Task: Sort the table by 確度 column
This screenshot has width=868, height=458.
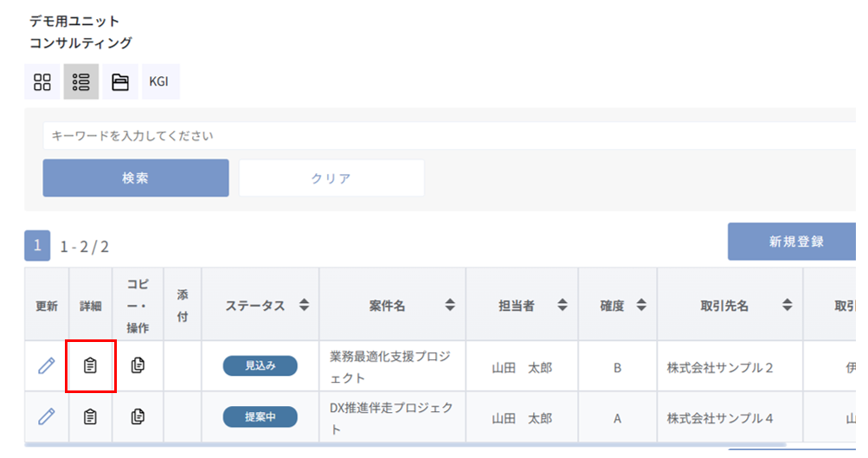Action: (641, 306)
